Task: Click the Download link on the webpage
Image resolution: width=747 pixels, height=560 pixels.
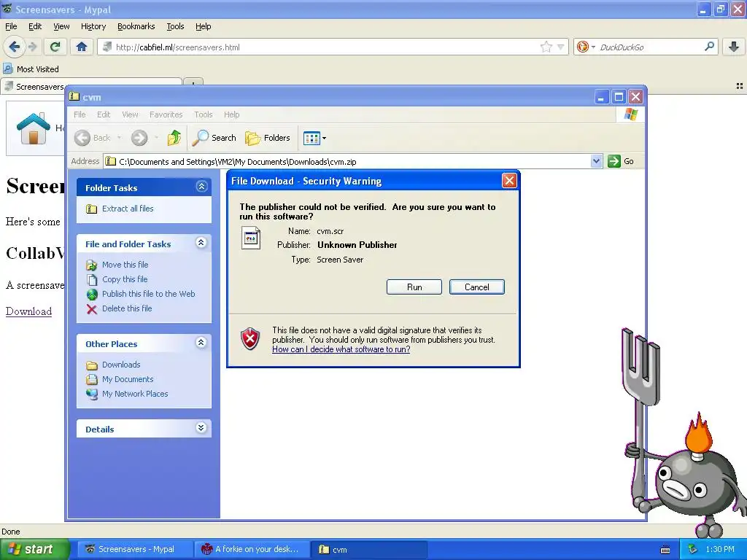Action: [x=28, y=311]
